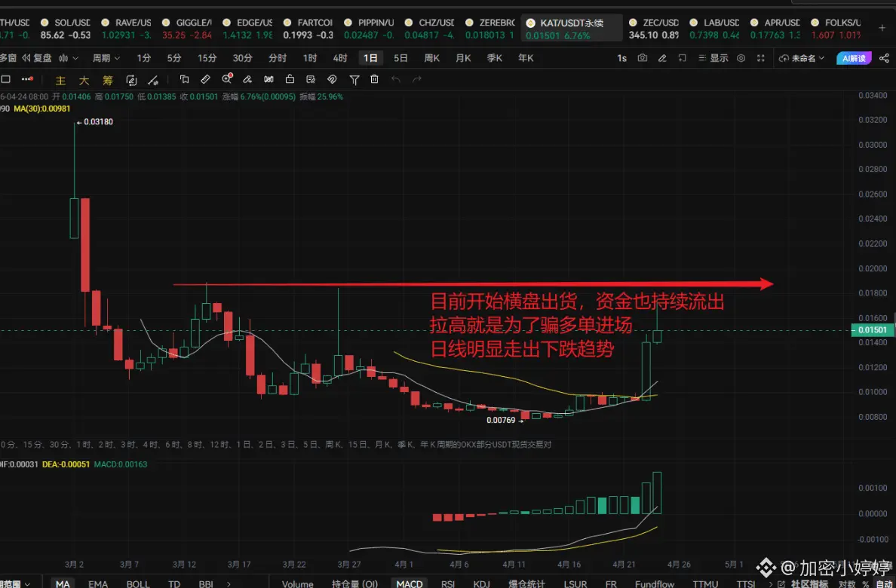Enable the BOLL overlay indicator
The width and height of the screenshot is (896, 588).
click(138, 583)
